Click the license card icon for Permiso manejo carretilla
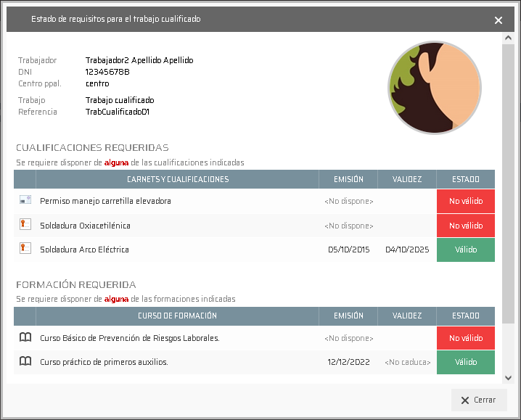 pyautogui.click(x=25, y=200)
